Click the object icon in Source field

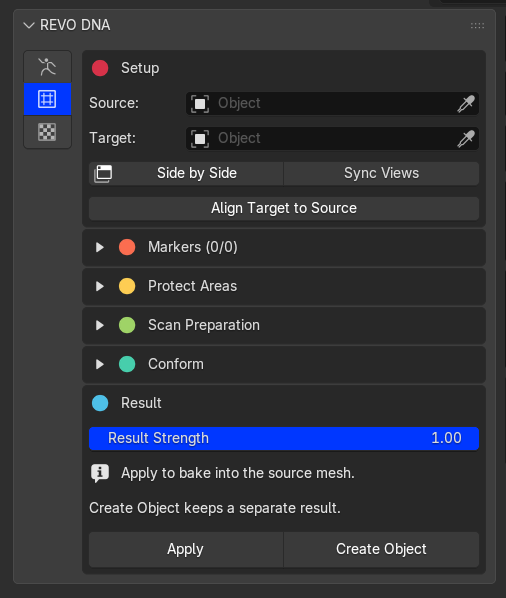200,104
